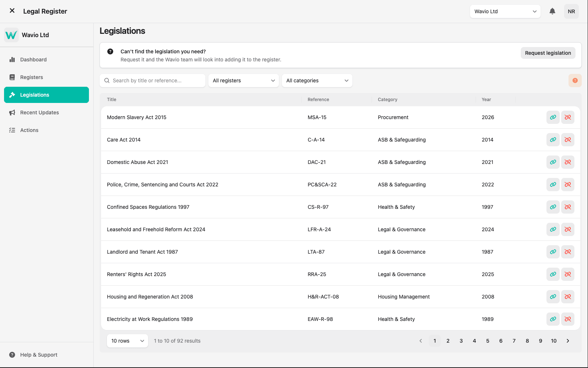Click the Wavio W logo in sidebar
Screen dimensions: 588x368
click(11, 35)
